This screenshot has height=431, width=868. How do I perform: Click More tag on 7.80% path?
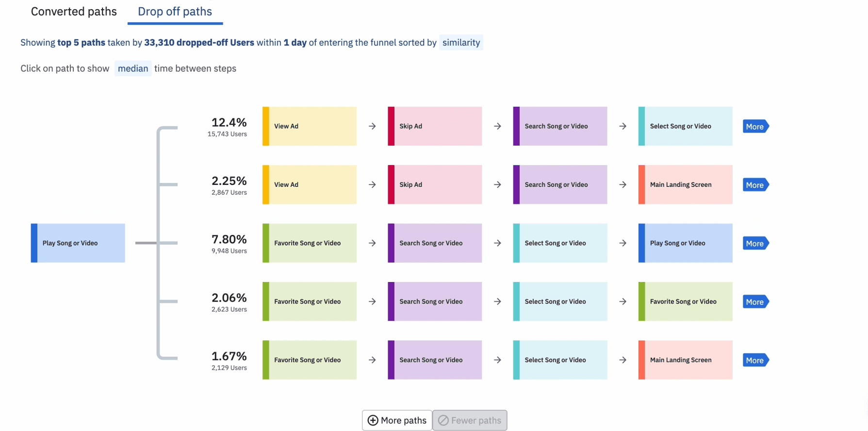tap(755, 244)
